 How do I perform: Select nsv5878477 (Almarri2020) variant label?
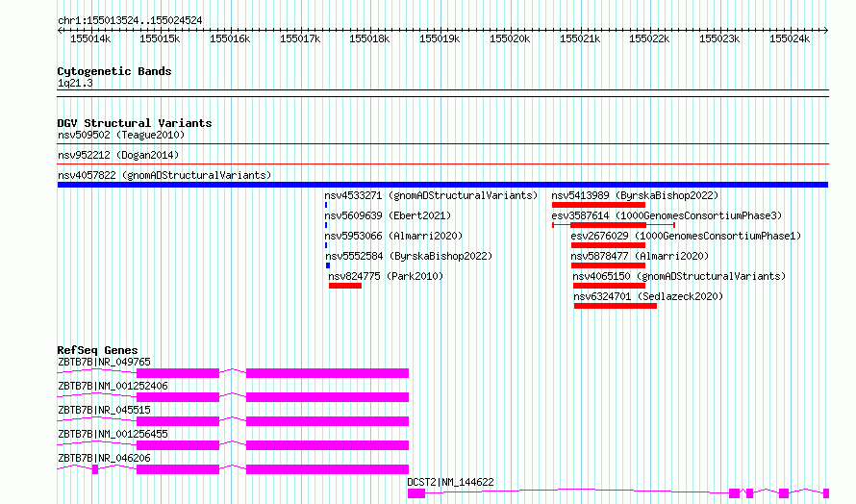coord(640,256)
